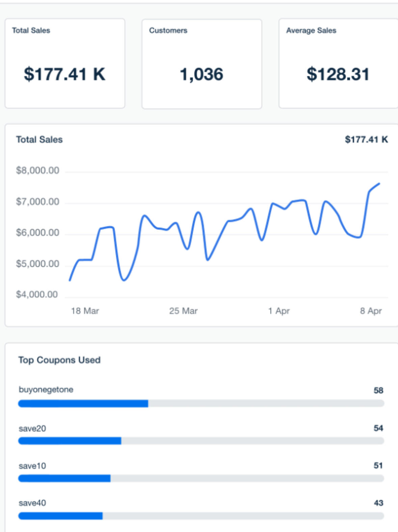Click the $8,000.00 y-axis label
The height and width of the screenshot is (532, 398).
[37, 170]
